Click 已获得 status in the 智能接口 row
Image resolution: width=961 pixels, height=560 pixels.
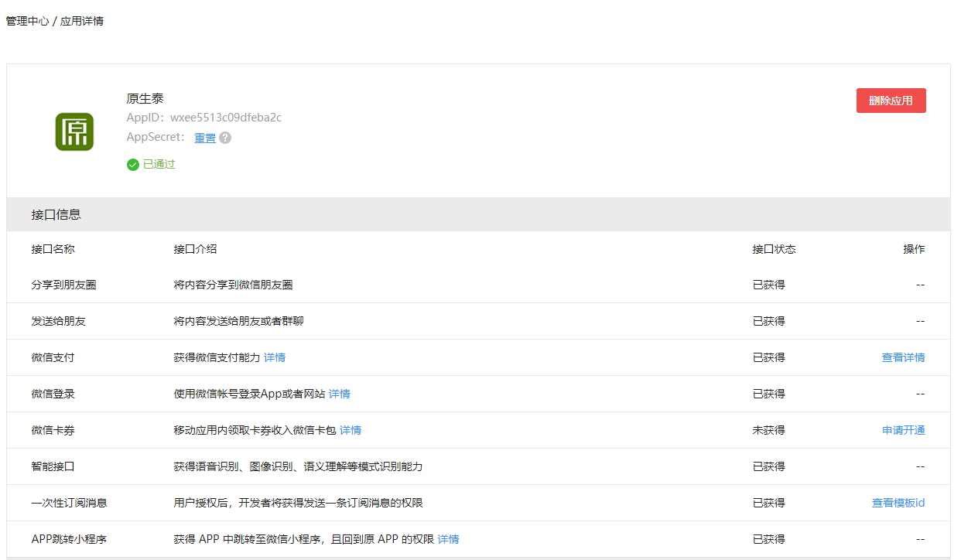[769, 466]
